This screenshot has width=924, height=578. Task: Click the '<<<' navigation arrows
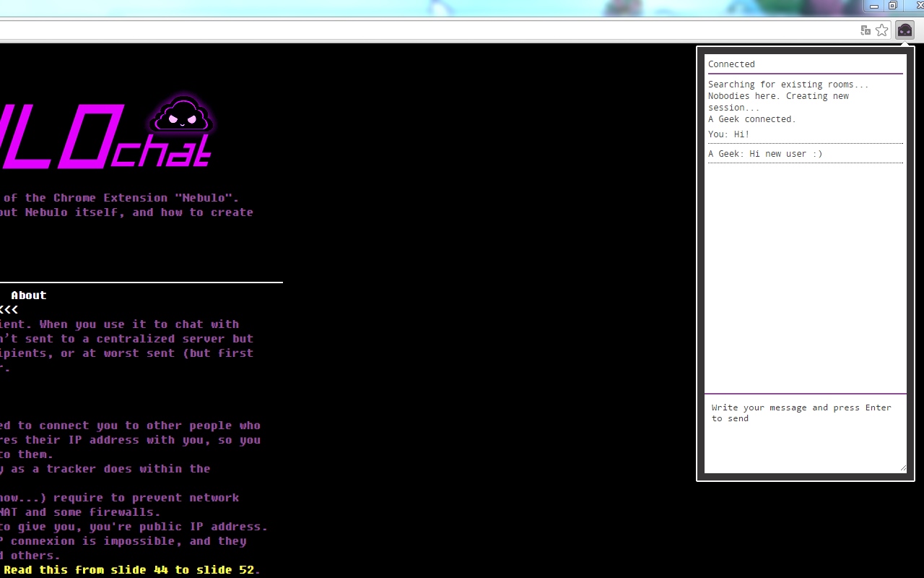click(x=9, y=309)
